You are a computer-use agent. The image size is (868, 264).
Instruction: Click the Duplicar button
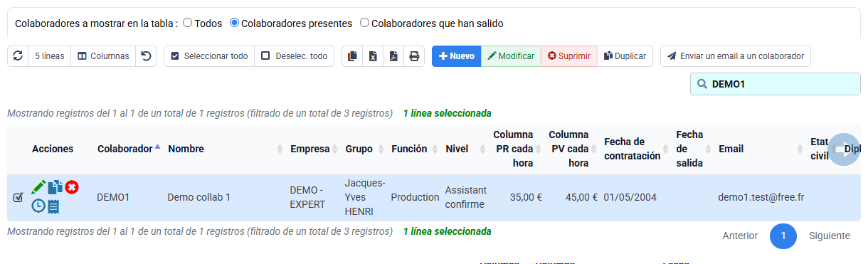(625, 56)
